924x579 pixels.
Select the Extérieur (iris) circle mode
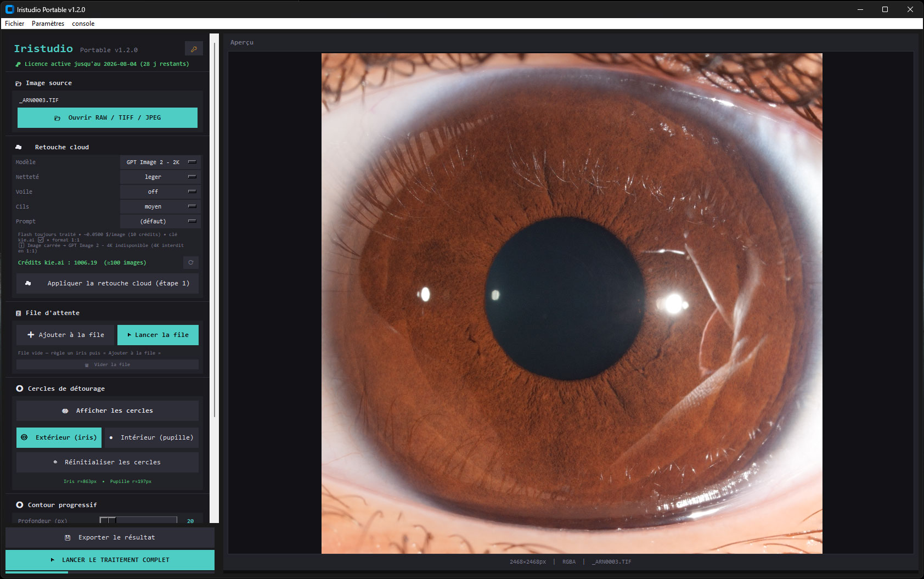(x=59, y=437)
